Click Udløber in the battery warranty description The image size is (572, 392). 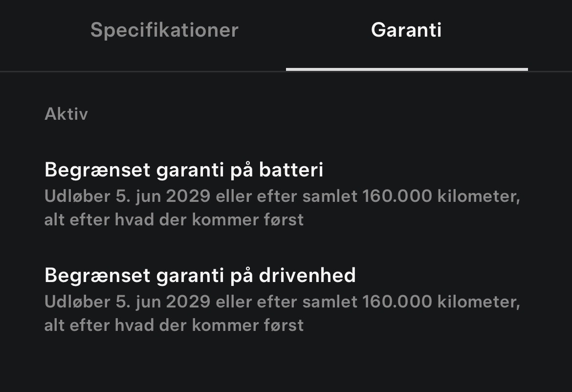click(77, 196)
